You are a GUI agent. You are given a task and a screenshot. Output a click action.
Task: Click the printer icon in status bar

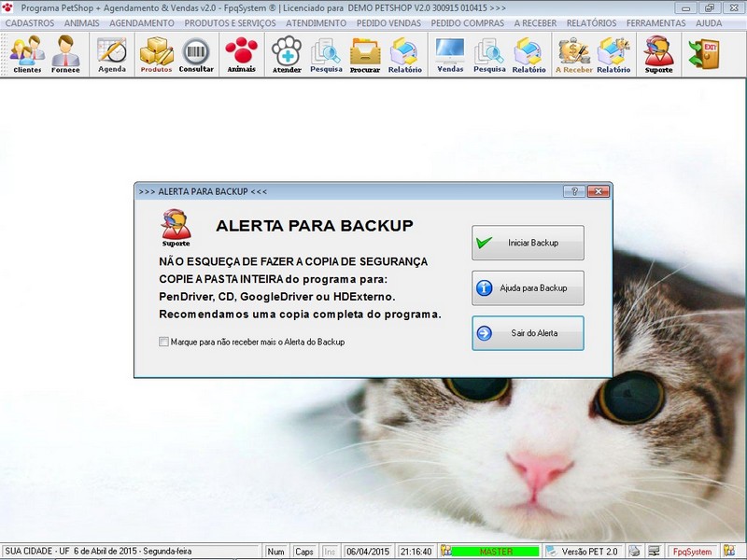634,551
